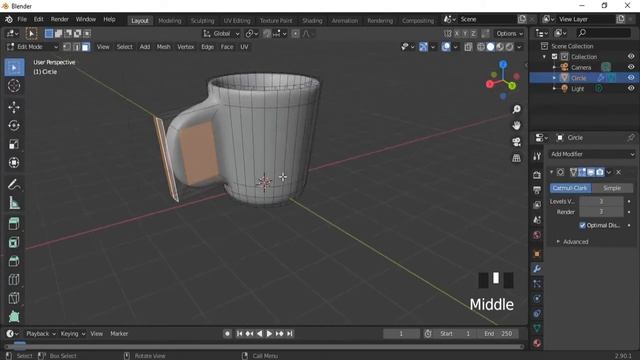
Task: Open Modifier properties wrench tab
Action: [x=537, y=269]
